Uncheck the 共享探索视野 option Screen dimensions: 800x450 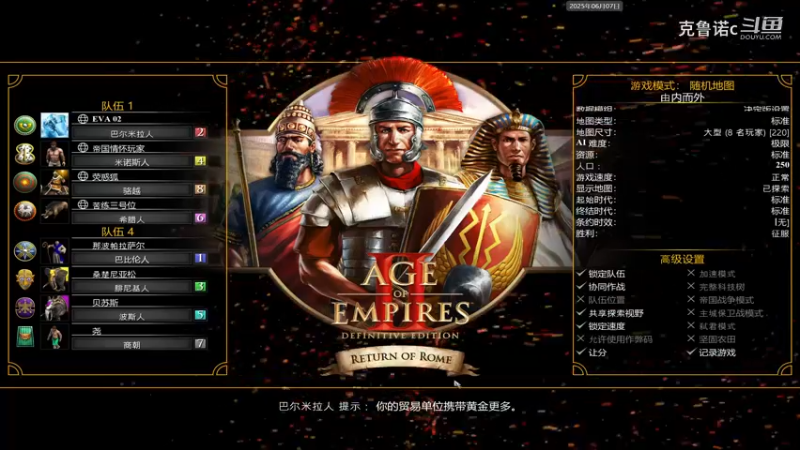tap(581, 313)
